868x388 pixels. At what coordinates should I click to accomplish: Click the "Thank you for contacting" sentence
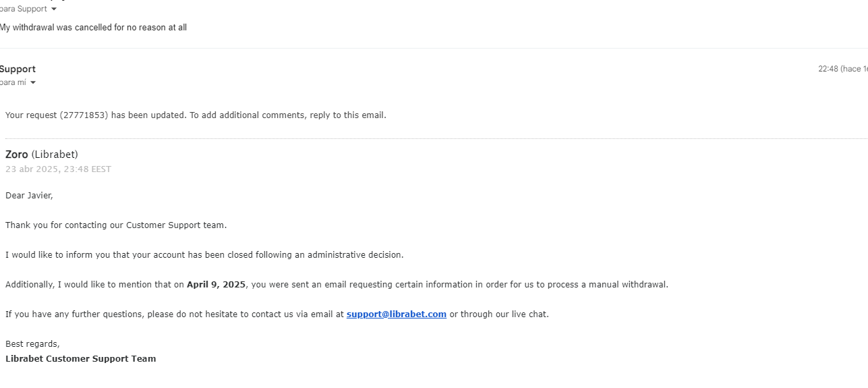[x=116, y=225]
